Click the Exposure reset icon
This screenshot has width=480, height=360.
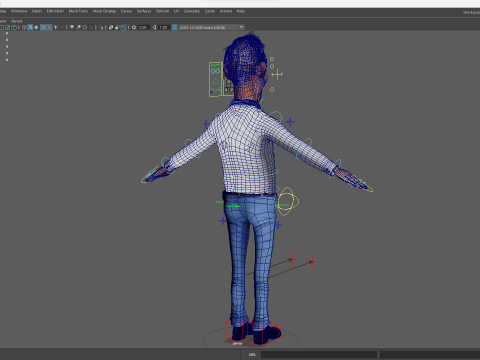[x=134, y=27]
